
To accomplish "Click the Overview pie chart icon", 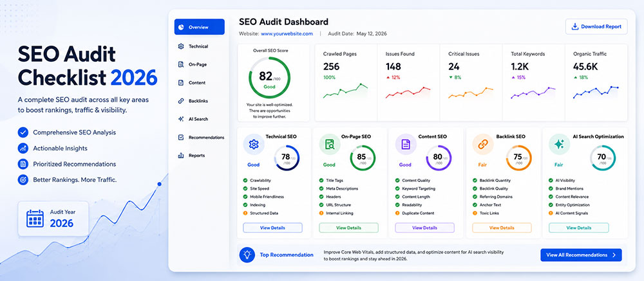I will 181,27.
